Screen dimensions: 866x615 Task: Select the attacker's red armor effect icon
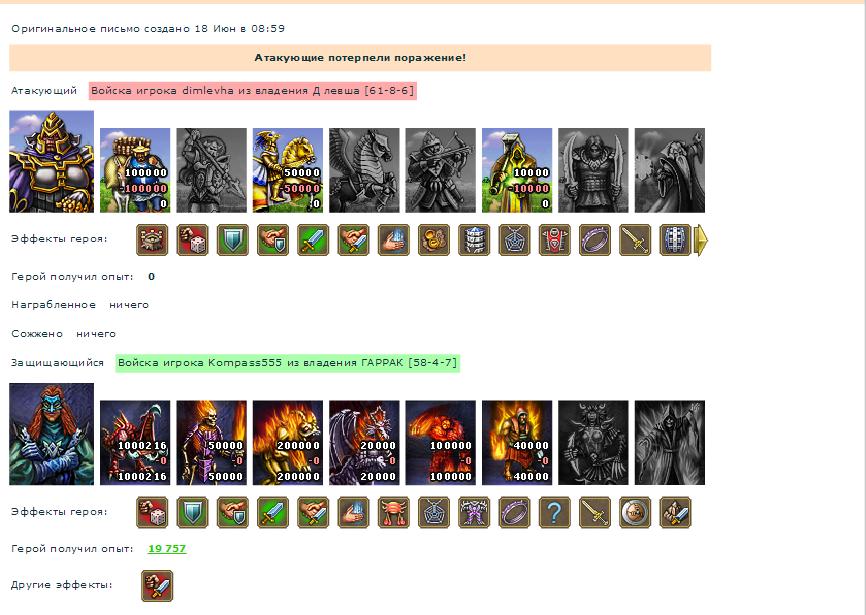(x=555, y=240)
